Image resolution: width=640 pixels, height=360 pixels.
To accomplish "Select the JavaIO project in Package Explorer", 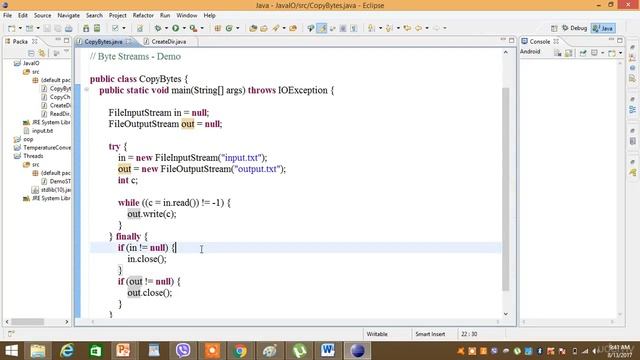I will 31,63.
